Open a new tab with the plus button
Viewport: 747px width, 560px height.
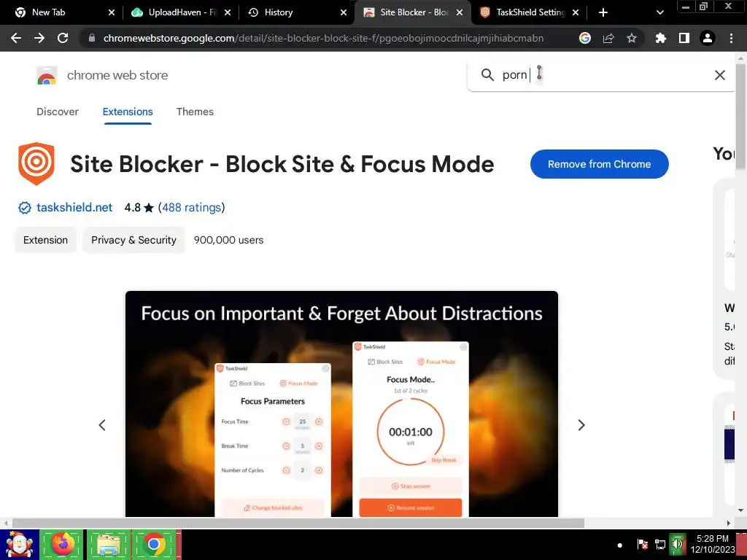click(603, 12)
